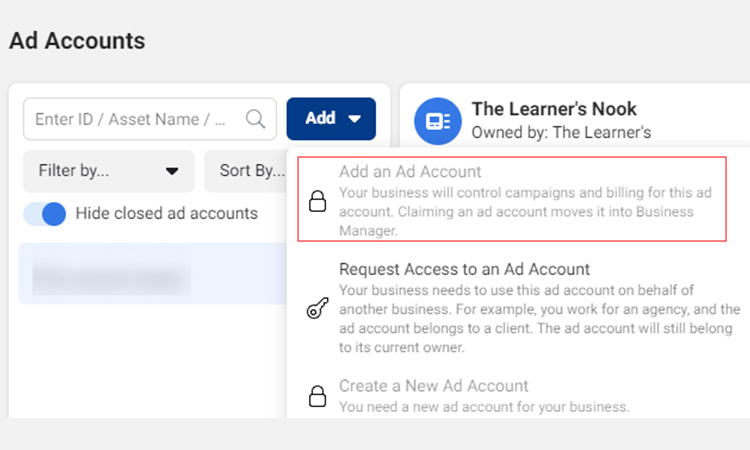Focus the Enter ID / Asset Name search field

tap(150, 119)
